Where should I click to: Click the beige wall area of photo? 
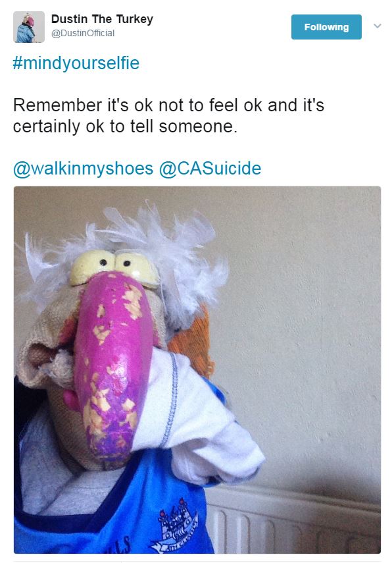(305, 323)
